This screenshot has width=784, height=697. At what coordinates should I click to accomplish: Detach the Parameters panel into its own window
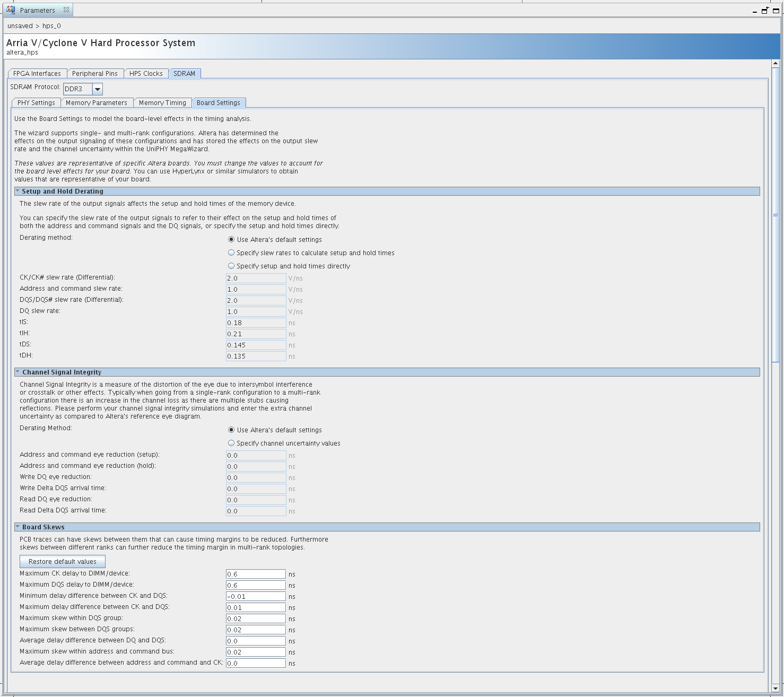(765, 10)
